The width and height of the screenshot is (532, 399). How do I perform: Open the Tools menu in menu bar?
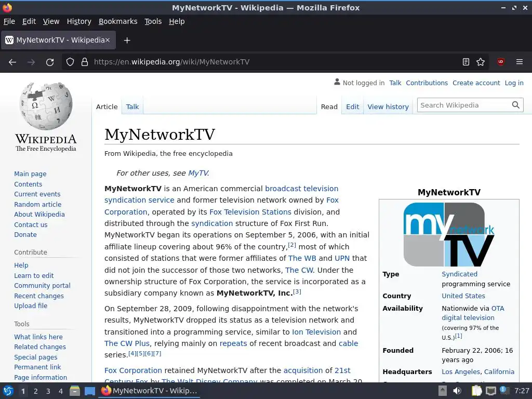[x=153, y=21]
